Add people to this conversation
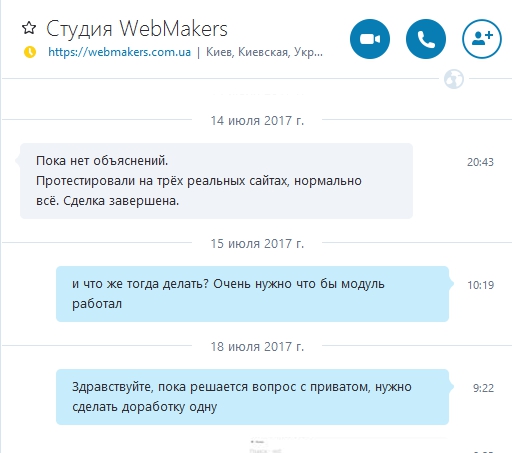The image size is (512, 453). [x=482, y=39]
